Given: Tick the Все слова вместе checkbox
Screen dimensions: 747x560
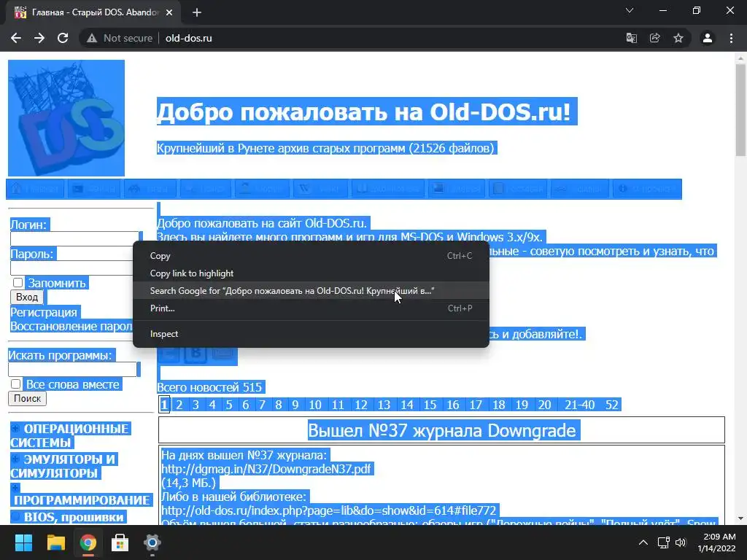Looking at the screenshot, I should click(x=16, y=384).
